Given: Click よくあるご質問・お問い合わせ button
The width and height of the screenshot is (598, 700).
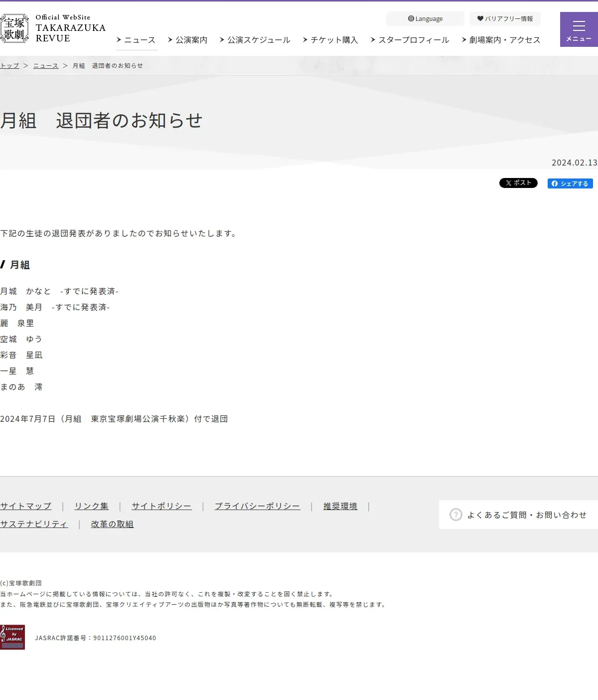Looking at the screenshot, I should (x=518, y=515).
